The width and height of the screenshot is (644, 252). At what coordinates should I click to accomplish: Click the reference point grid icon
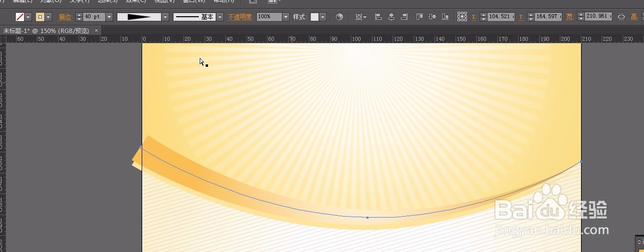coord(462,17)
